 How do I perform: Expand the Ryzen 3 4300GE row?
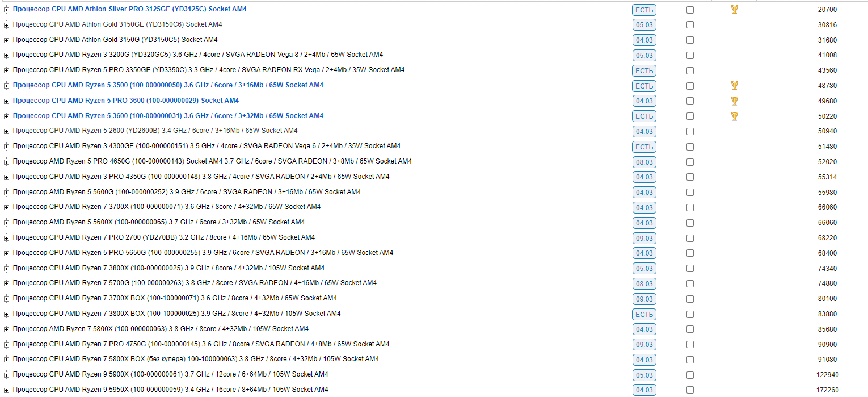pos(7,147)
